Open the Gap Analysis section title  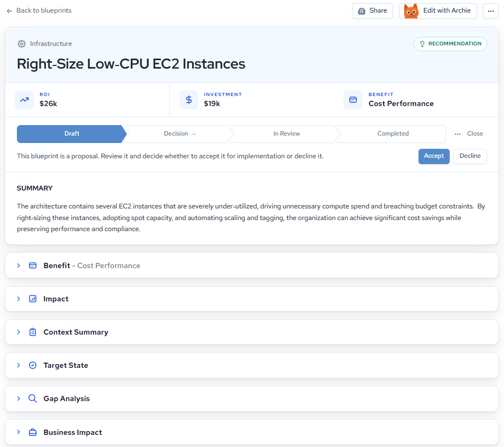point(66,398)
